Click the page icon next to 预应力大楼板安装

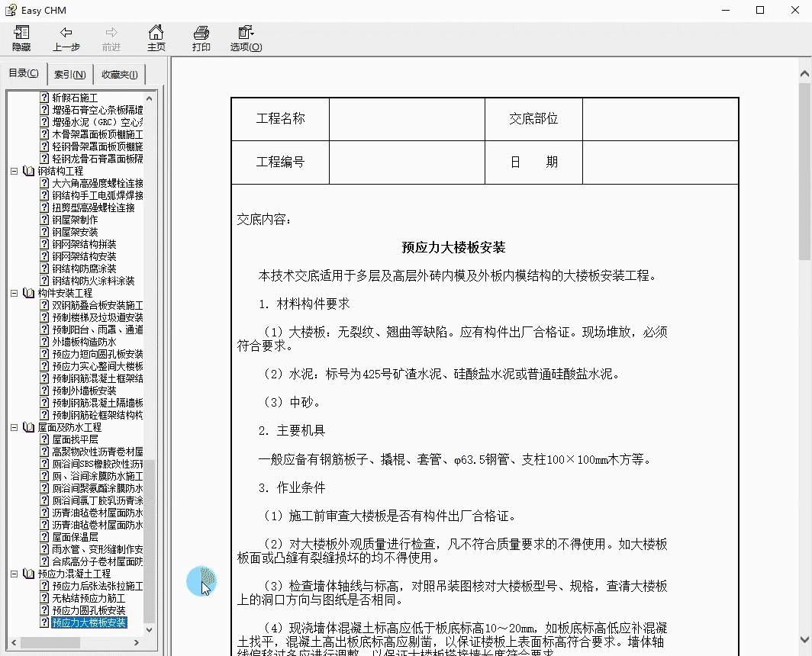(x=44, y=622)
